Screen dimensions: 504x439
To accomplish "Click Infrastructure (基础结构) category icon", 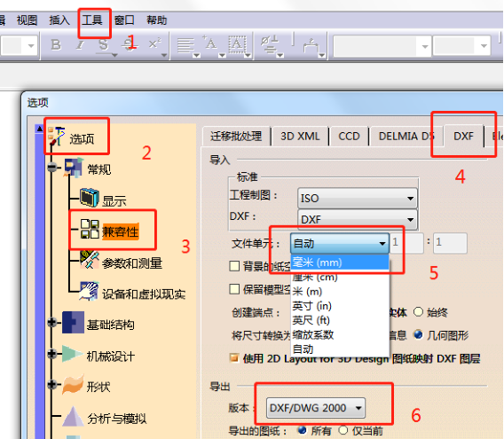I will point(73,322).
